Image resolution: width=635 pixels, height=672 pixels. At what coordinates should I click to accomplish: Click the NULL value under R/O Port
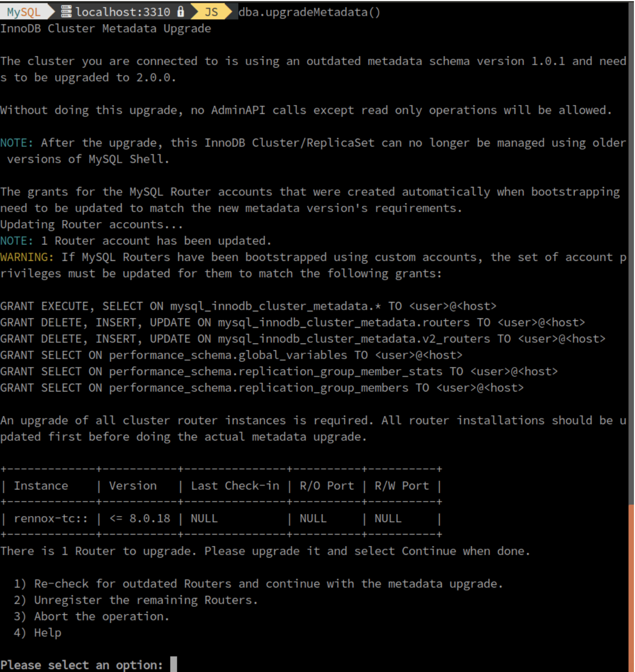tap(313, 519)
